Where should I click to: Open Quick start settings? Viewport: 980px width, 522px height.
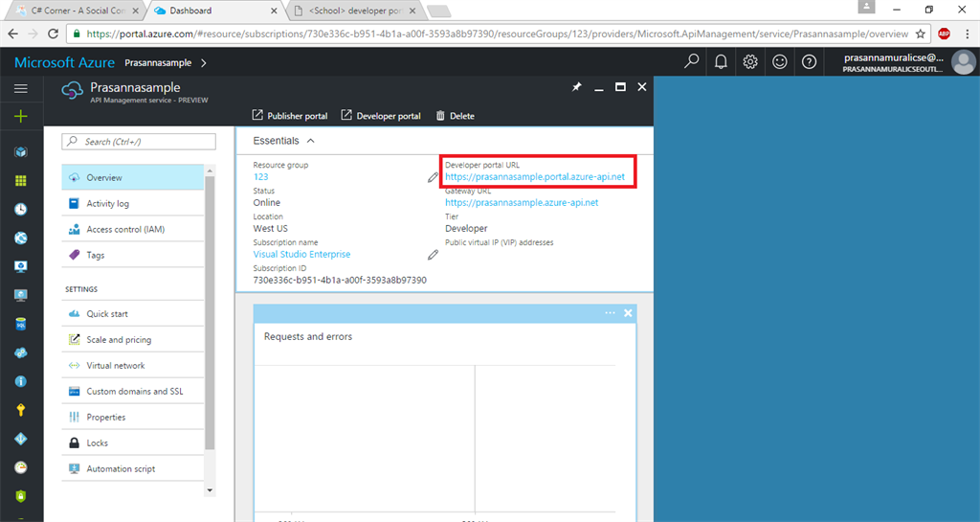coord(132,314)
